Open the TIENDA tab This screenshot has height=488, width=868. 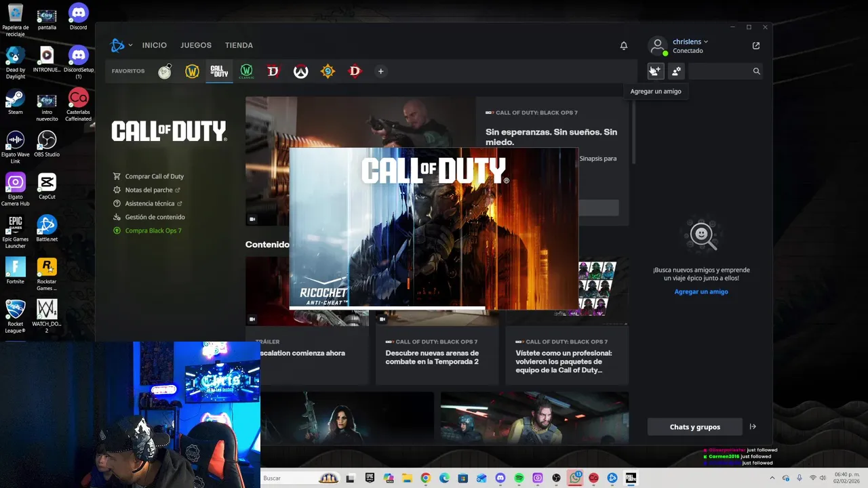coord(239,45)
